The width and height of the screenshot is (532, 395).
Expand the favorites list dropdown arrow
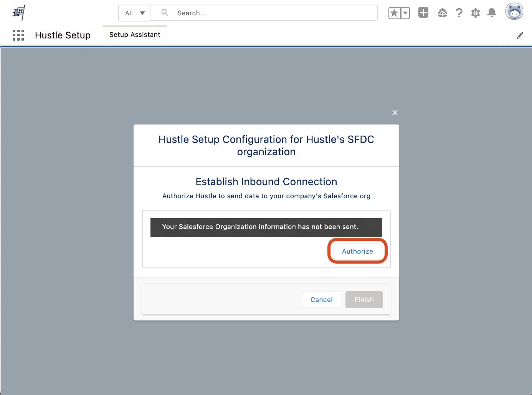[405, 13]
